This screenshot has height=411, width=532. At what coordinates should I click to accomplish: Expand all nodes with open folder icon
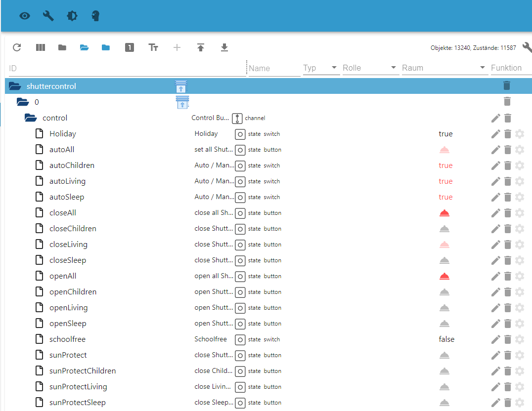coord(84,47)
